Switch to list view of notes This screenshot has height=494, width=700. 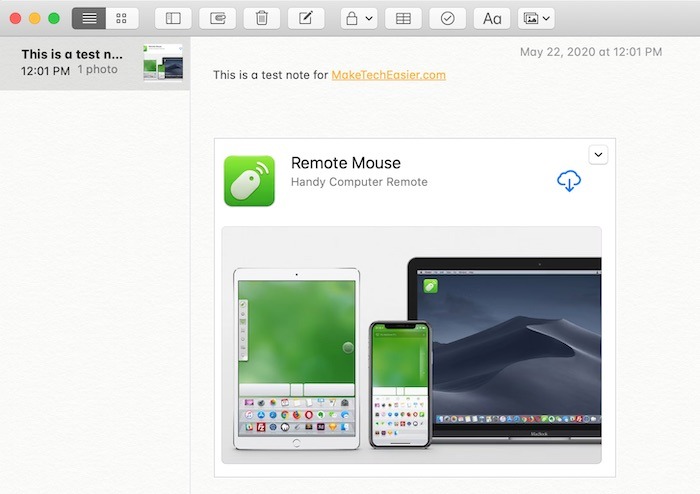tap(89, 18)
